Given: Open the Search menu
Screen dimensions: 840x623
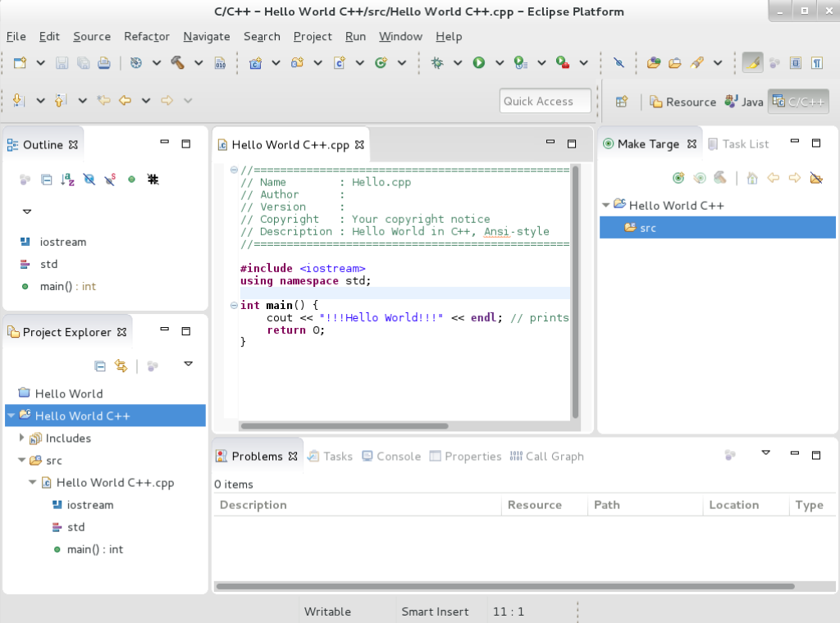Looking at the screenshot, I should (x=262, y=36).
